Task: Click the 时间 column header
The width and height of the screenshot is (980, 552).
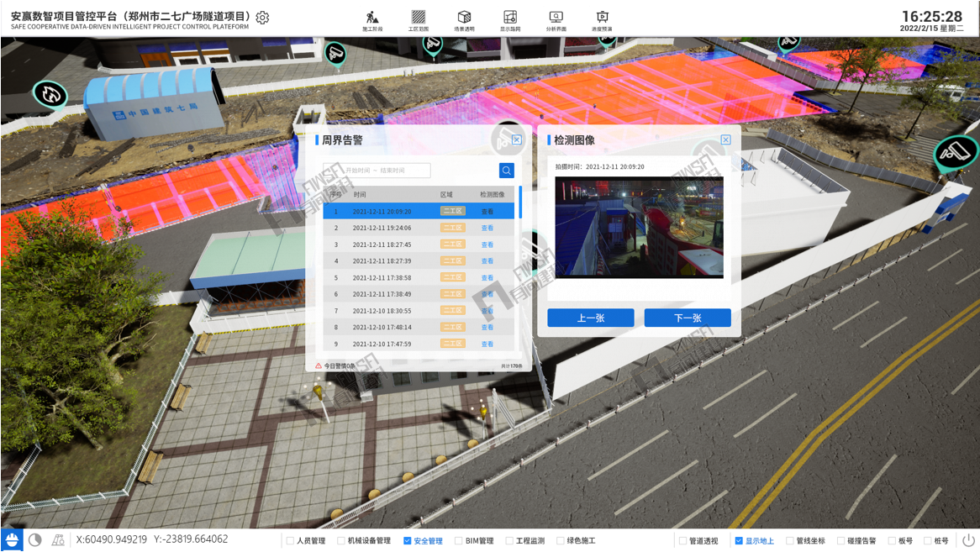Action: point(360,194)
